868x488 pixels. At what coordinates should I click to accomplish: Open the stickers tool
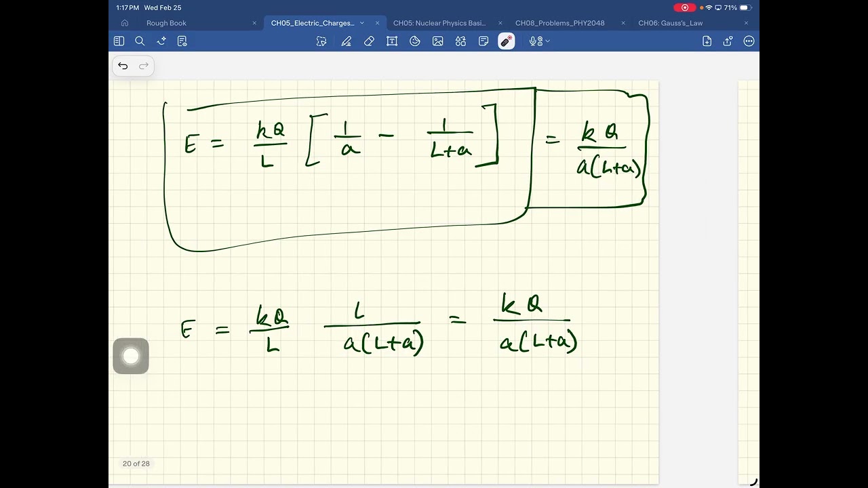415,41
